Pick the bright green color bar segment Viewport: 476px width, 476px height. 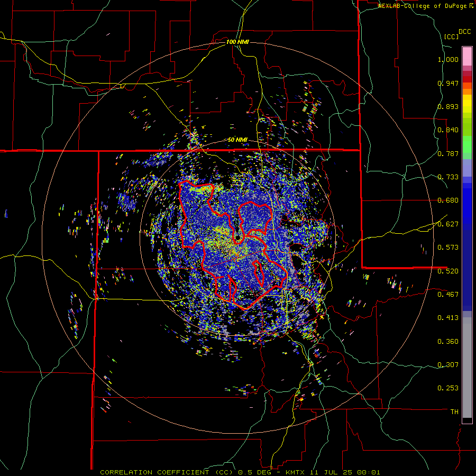coord(467,144)
